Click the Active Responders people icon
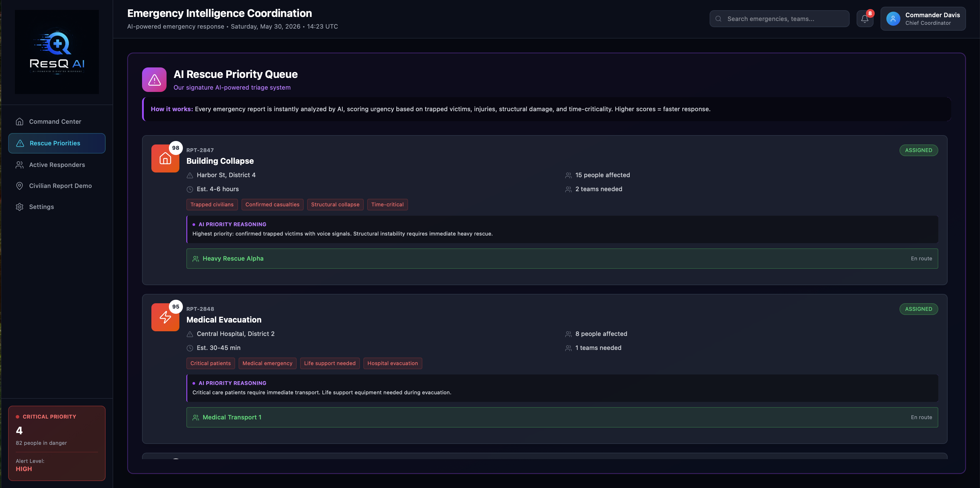Image resolution: width=980 pixels, height=488 pixels. 20,165
